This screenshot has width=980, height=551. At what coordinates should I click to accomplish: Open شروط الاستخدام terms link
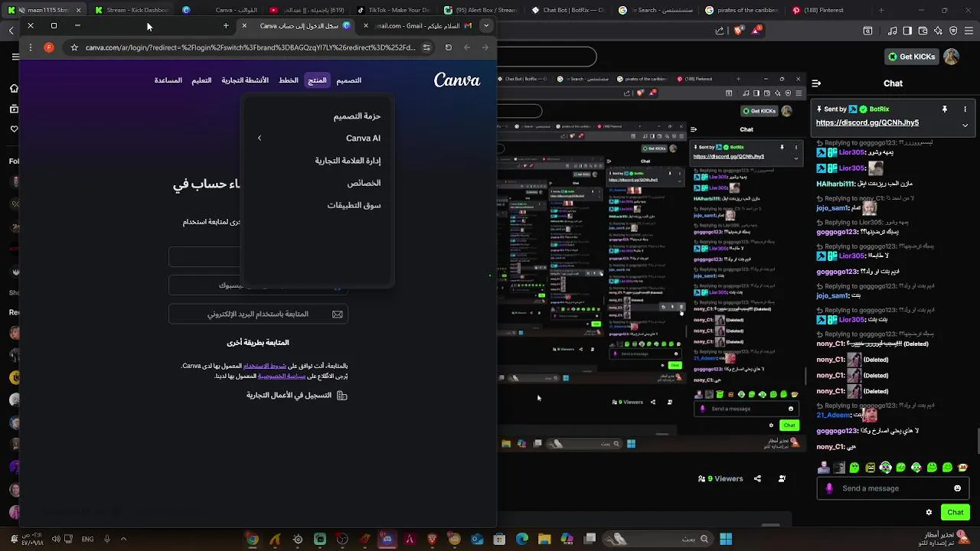[x=265, y=366]
